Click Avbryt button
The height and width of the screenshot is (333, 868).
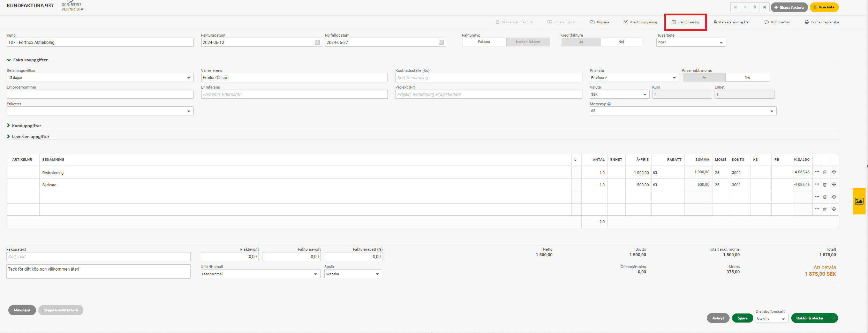(x=718, y=318)
